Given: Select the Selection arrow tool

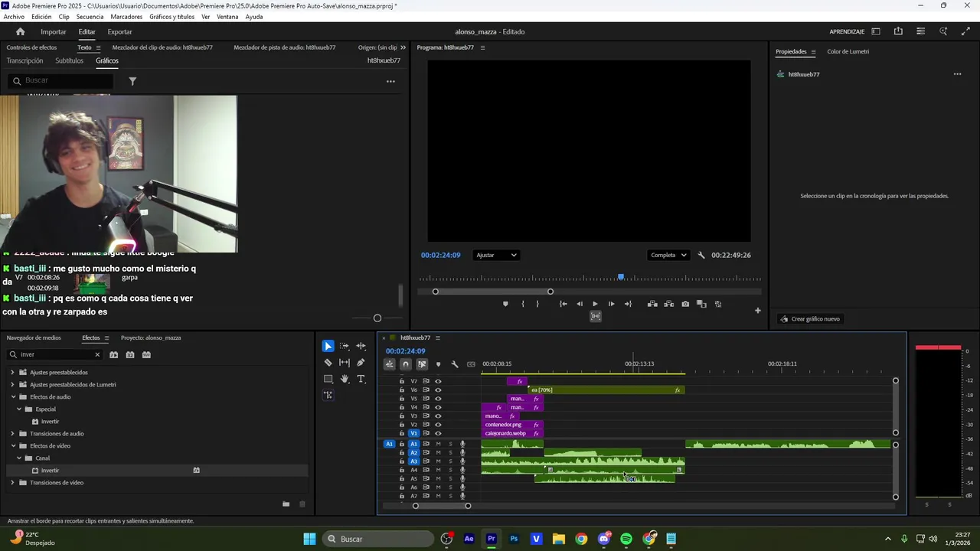Looking at the screenshot, I should 328,346.
